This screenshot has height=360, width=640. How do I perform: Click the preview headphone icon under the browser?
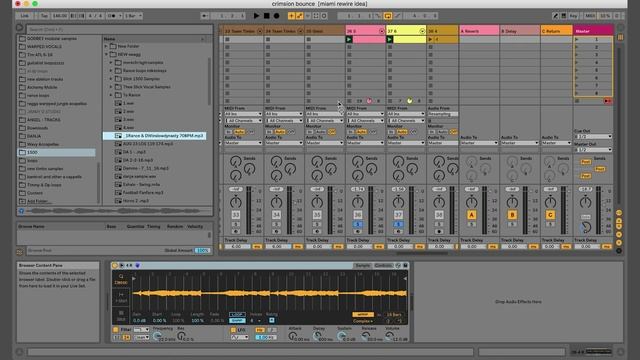click(21, 211)
